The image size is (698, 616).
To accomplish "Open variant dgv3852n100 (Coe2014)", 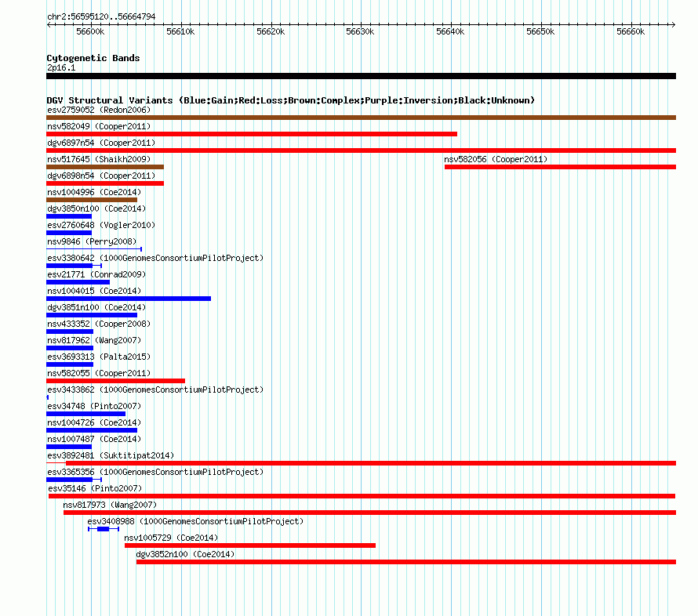I will (x=185, y=554).
